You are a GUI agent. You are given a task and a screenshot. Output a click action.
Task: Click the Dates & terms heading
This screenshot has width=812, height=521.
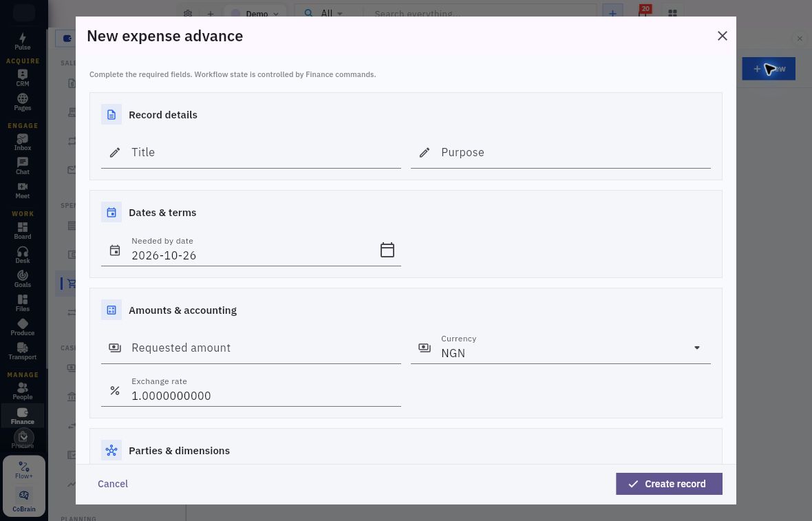[x=162, y=213]
